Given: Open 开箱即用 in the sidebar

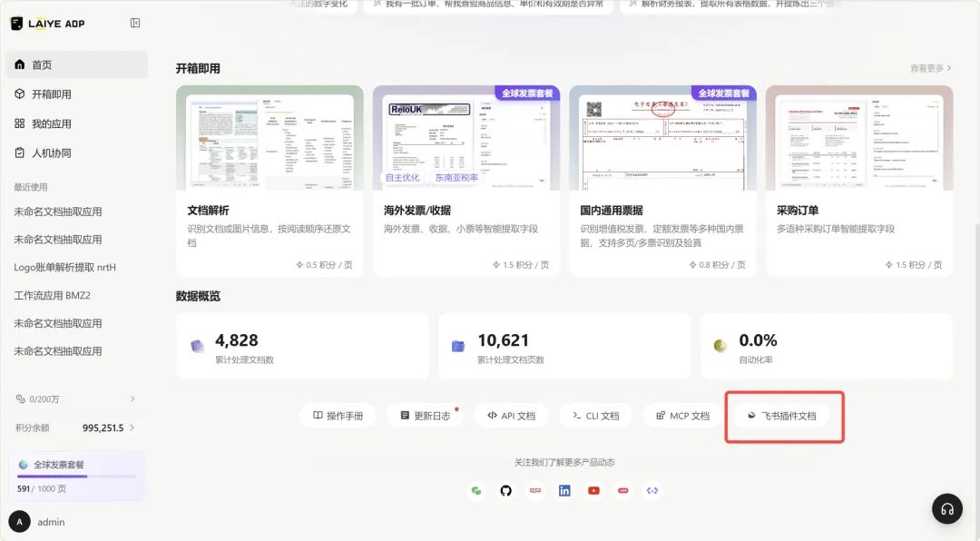Looking at the screenshot, I should (77, 93).
